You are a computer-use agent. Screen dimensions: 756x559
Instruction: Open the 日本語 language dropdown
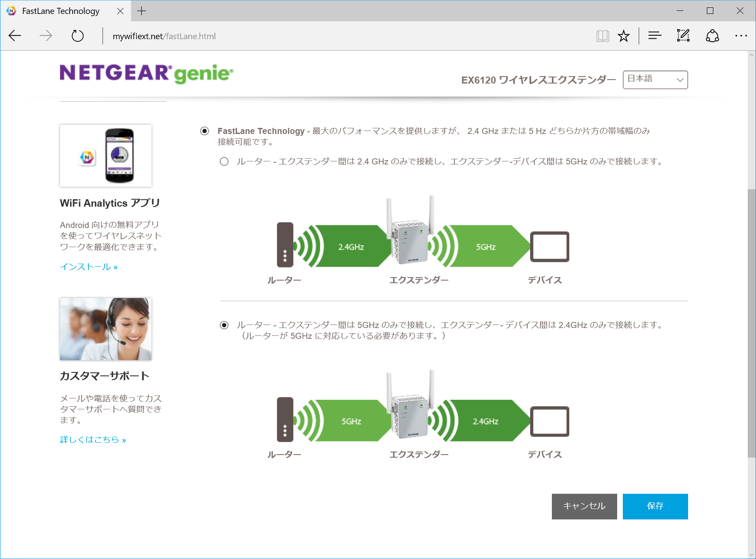coord(655,80)
